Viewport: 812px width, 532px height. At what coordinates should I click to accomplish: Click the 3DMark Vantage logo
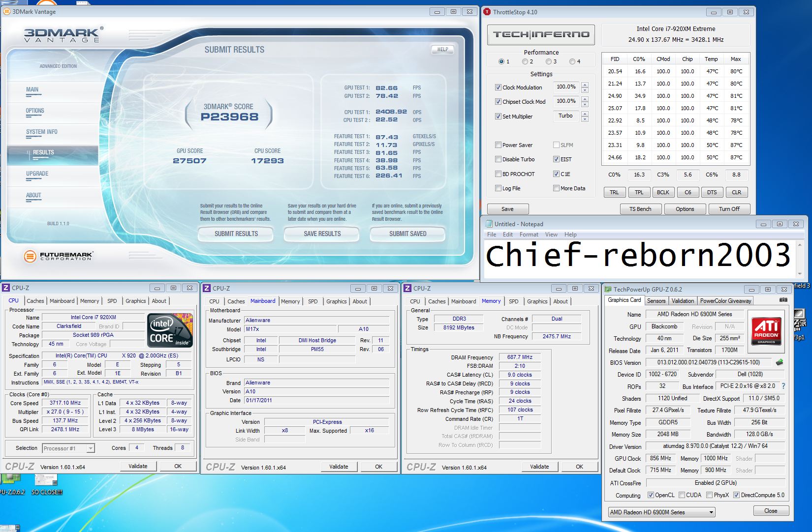[63, 35]
